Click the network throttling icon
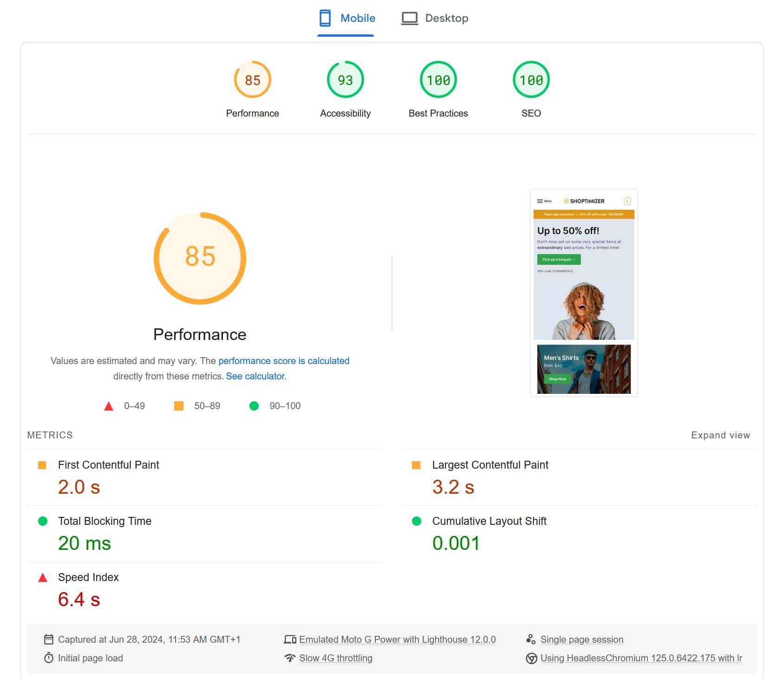The image size is (784, 679). coord(290,658)
